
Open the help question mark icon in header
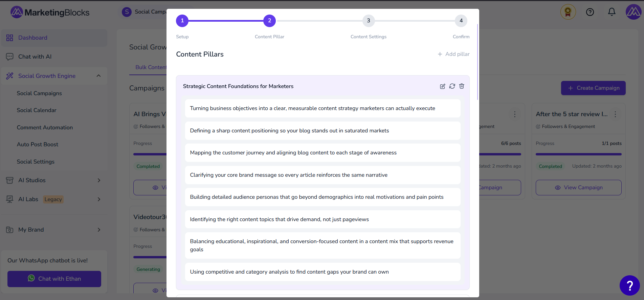tap(590, 12)
